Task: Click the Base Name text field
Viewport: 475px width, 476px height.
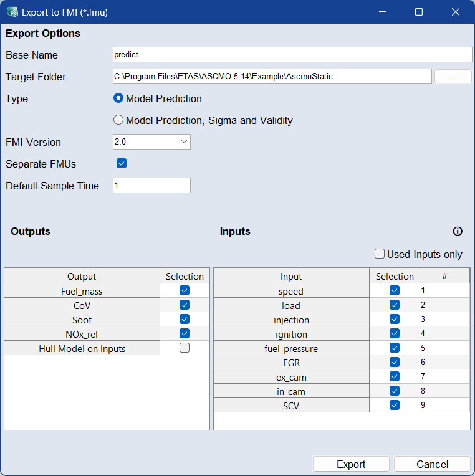Action: coord(292,55)
